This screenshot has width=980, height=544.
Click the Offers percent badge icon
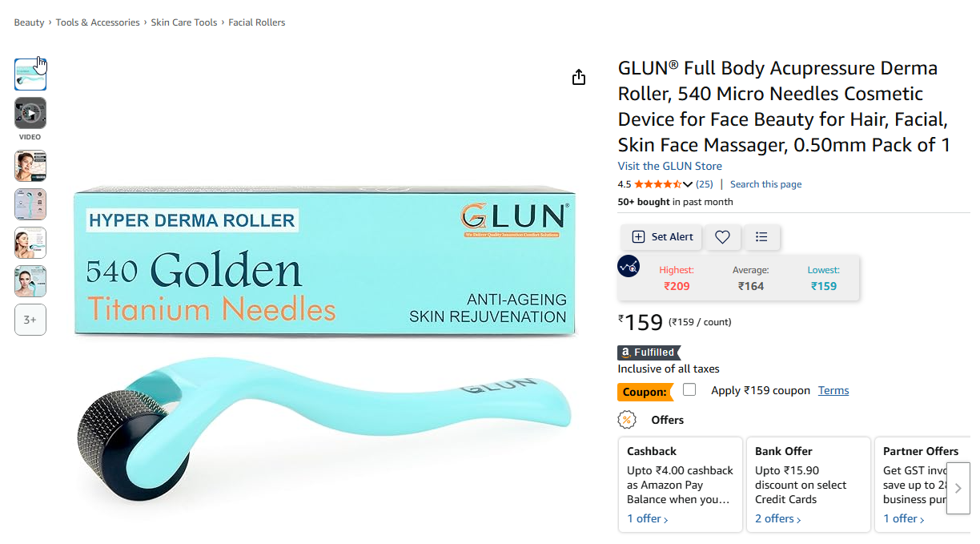[627, 420]
